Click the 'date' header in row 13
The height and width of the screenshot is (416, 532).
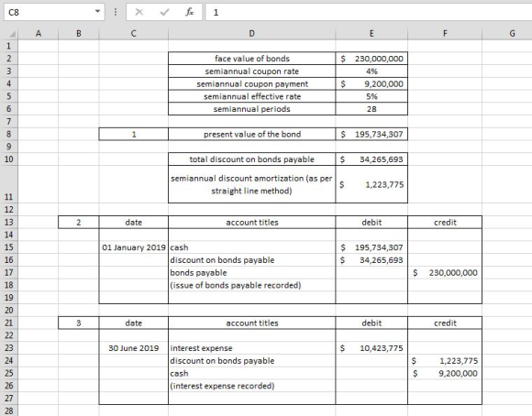[x=134, y=223]
